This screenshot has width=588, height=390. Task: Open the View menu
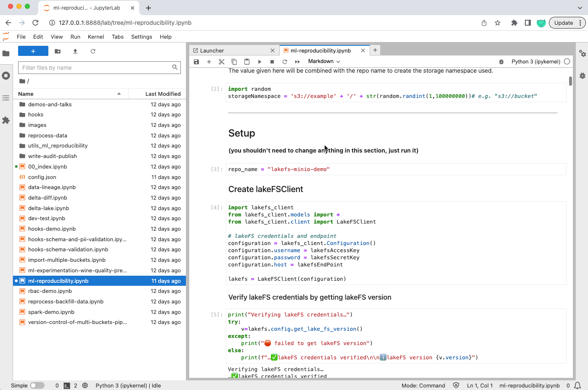click(x=57, y=37)
